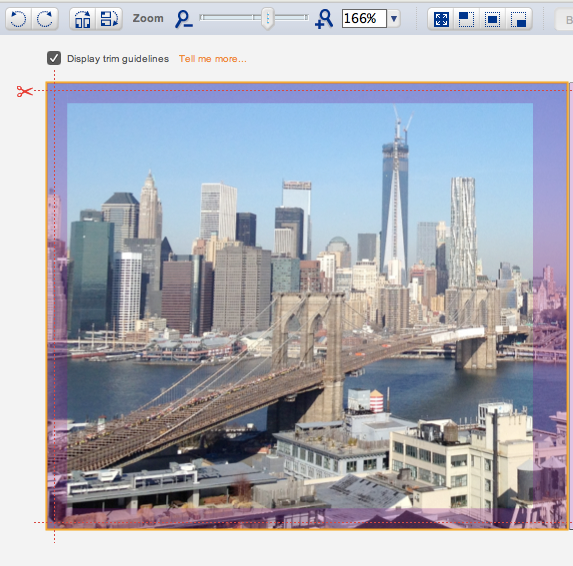Center the image in the frame
Image resolution: width=573 pixels, height=566 pixels.
pyautogui.click(x=493, y=19)
